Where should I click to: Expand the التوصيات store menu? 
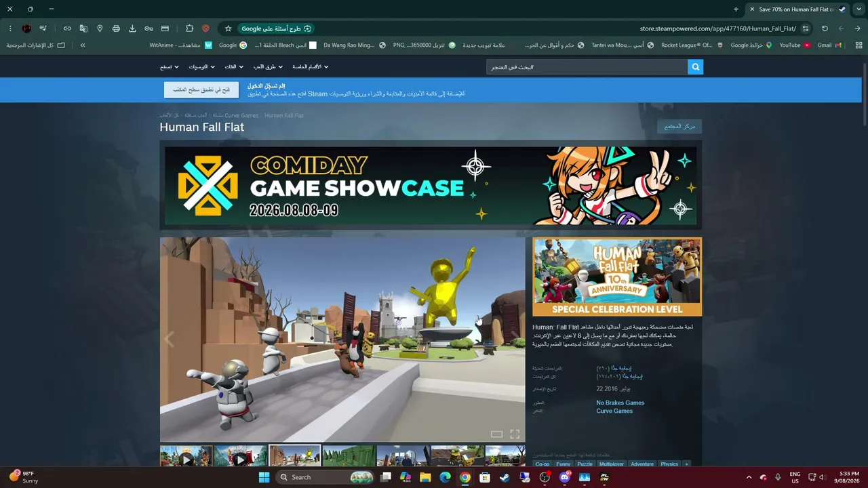pyautogui.click(x=201, y=67)
